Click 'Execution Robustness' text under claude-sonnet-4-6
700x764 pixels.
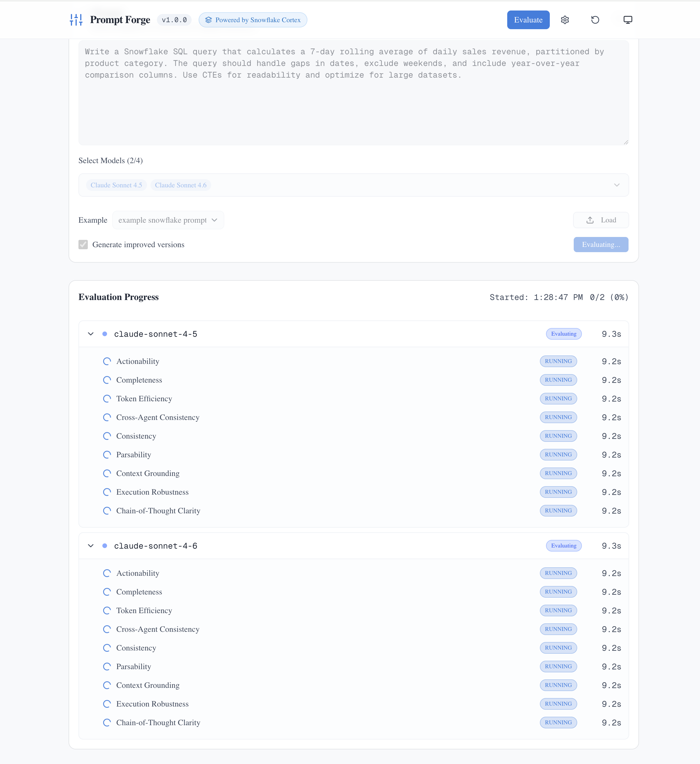tap(152, 704)
